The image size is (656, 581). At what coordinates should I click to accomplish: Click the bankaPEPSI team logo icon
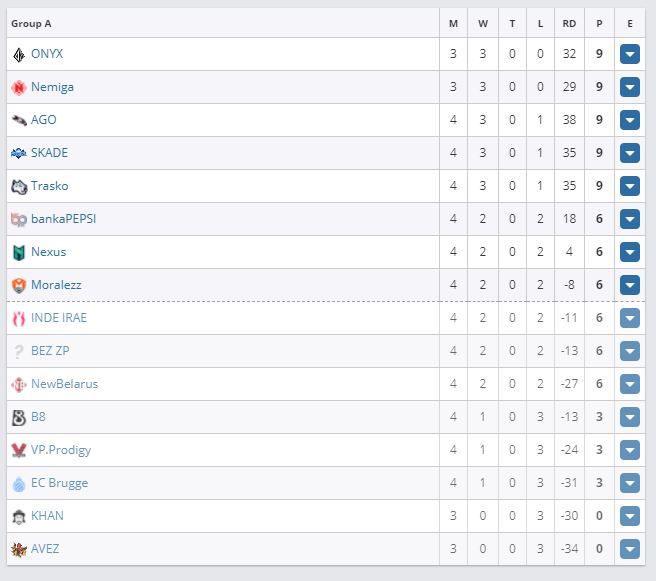(19, 219)
